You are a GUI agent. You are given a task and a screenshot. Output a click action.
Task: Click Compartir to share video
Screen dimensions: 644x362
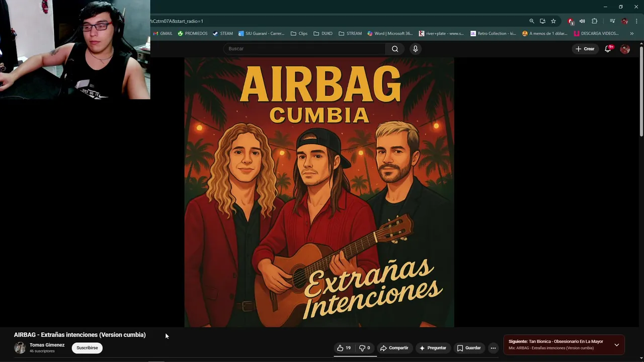click(x=394, y=348)
